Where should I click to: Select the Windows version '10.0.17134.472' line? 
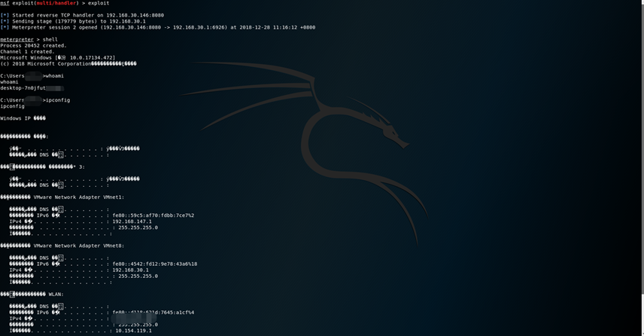(58, 58)
